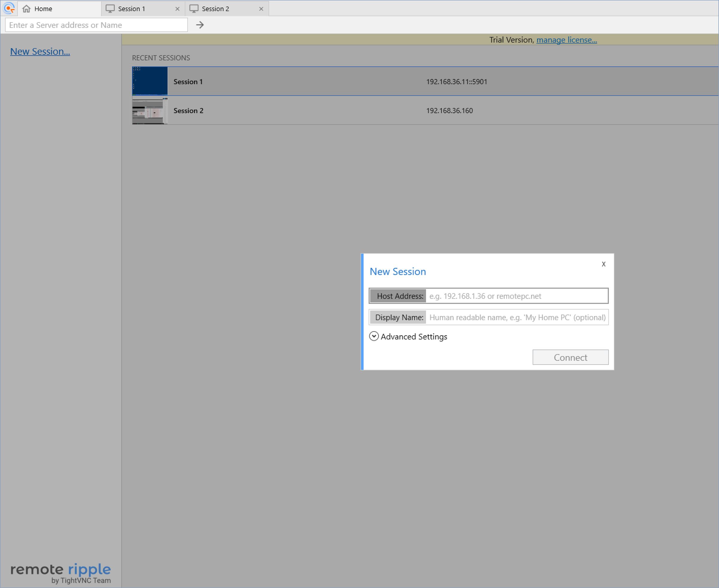Click the monitor icon on the Session 2 tab
This screenshot has height=588, width=719.
(194, 8)
